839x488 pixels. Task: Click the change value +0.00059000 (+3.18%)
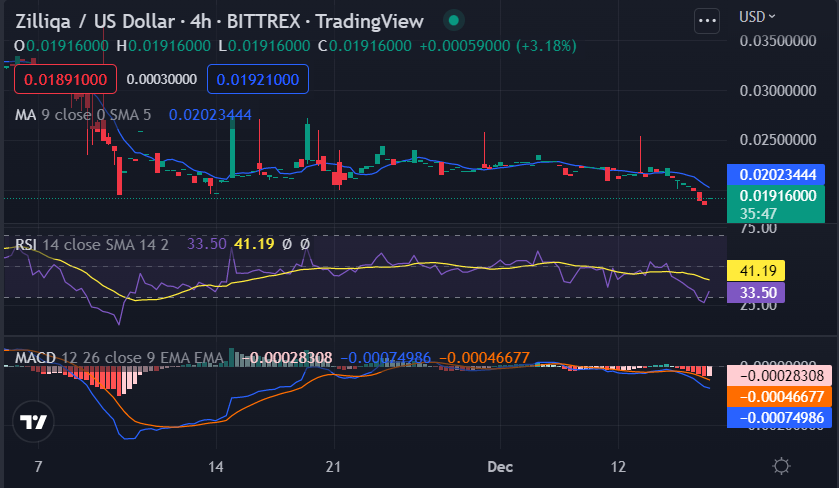click(x=498, y=46)
